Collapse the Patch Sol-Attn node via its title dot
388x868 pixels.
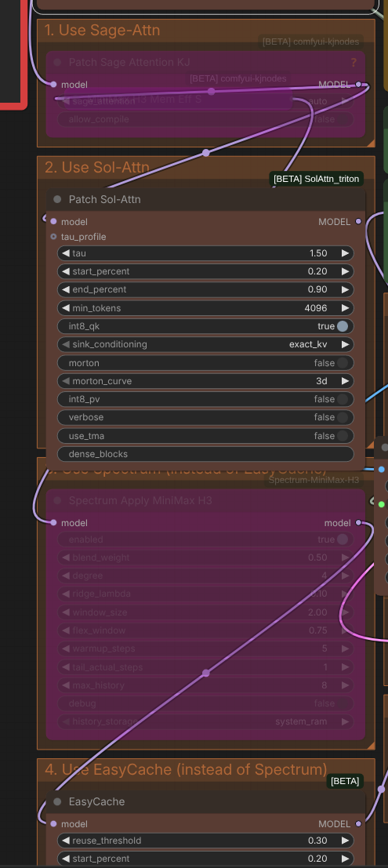[x=57, y=199]
